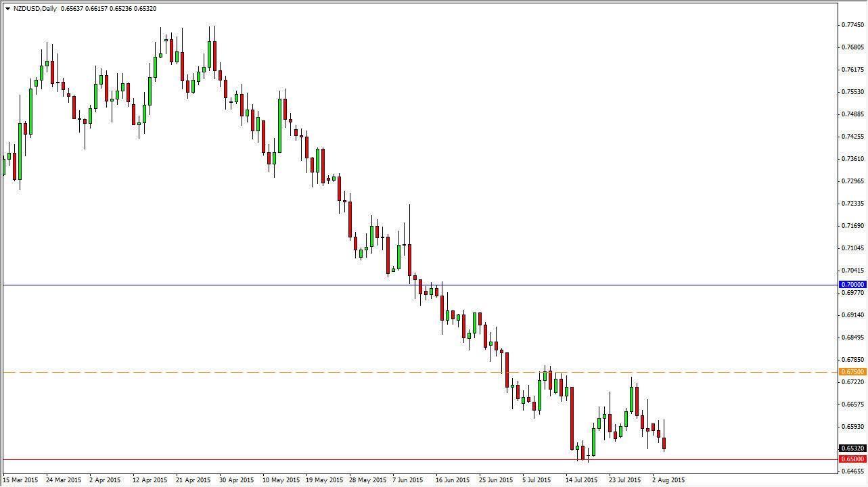Click the last red candle on chart

point(664,443)
